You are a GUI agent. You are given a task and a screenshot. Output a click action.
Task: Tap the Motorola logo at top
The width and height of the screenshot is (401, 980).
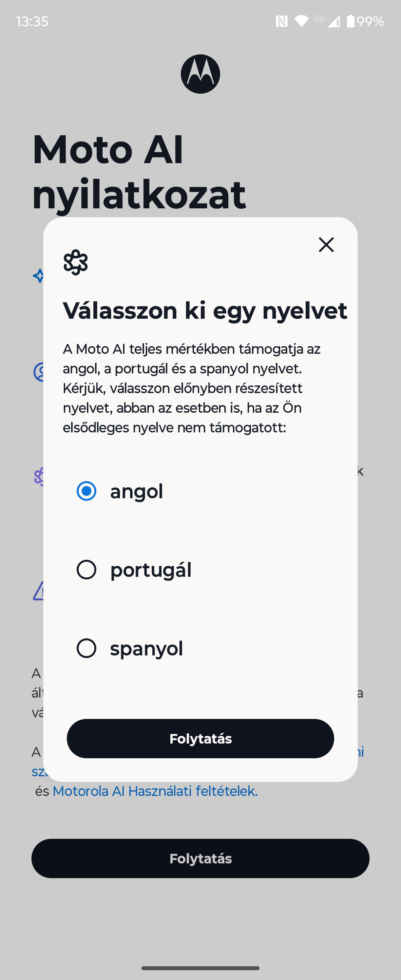pyautogui.click(x=200, y=74)
